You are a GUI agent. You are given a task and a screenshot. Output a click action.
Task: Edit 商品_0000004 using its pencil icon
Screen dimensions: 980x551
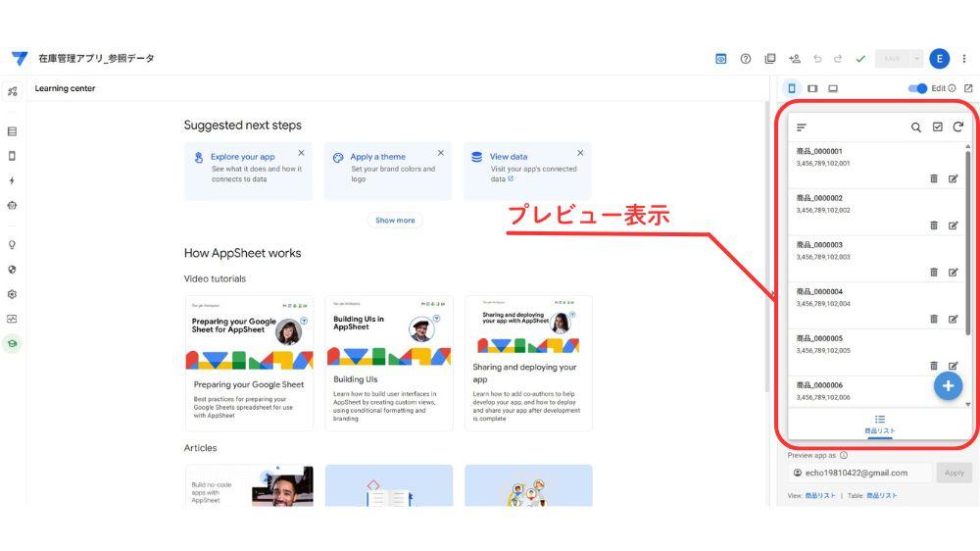(x=954, y=319)
